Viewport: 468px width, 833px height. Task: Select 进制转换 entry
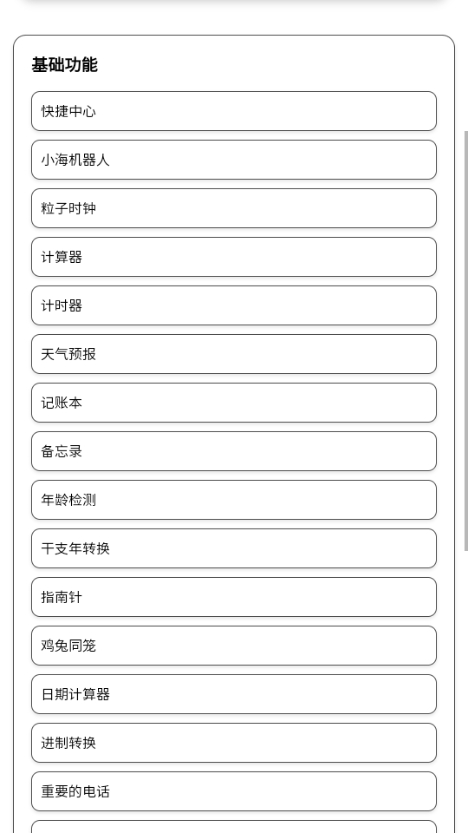234,743
